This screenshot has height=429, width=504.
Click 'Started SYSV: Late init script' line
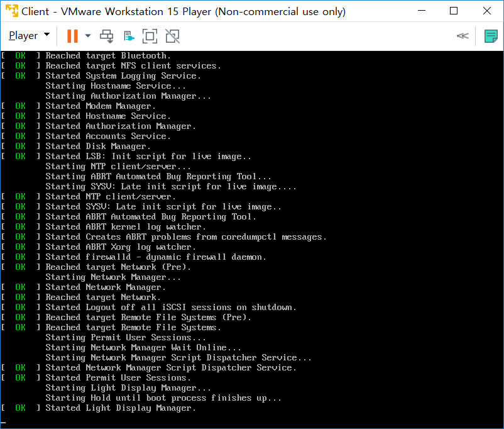[163, 206]
